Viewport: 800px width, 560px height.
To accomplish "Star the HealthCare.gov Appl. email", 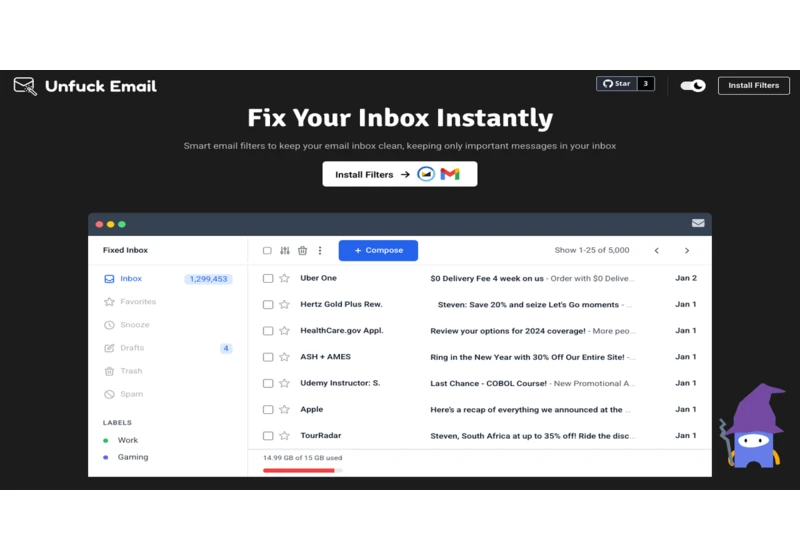I will pyautogui.click(x=285, y=330).
